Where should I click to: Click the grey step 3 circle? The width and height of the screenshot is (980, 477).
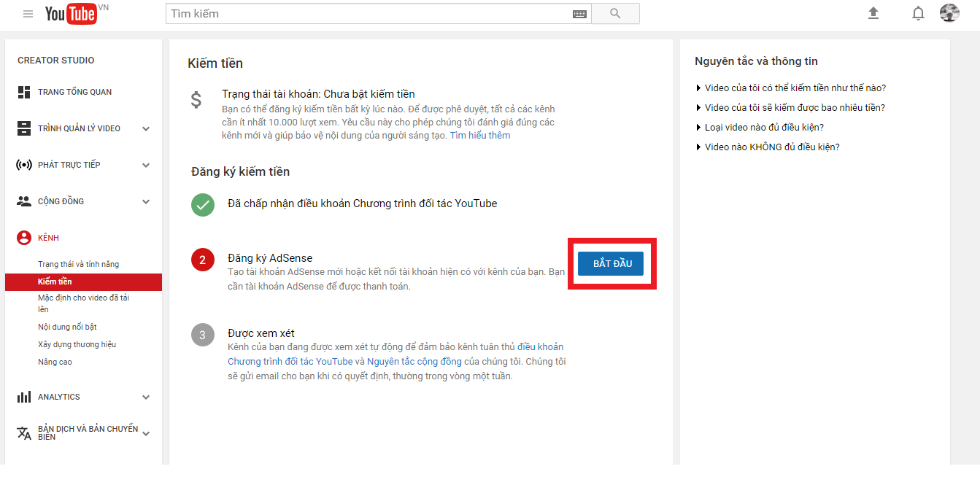pyautogui.click(x=203, y=335)
